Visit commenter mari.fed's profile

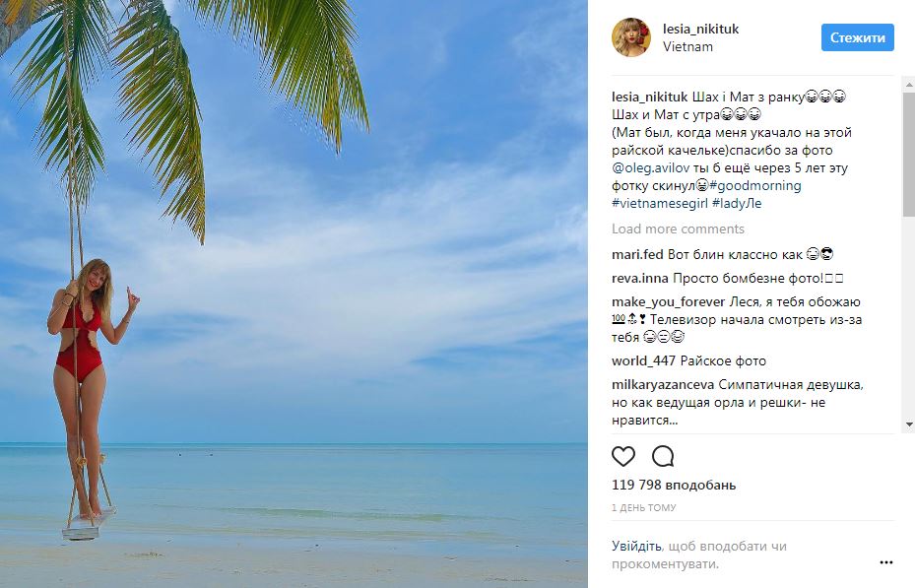pos(637,254)
